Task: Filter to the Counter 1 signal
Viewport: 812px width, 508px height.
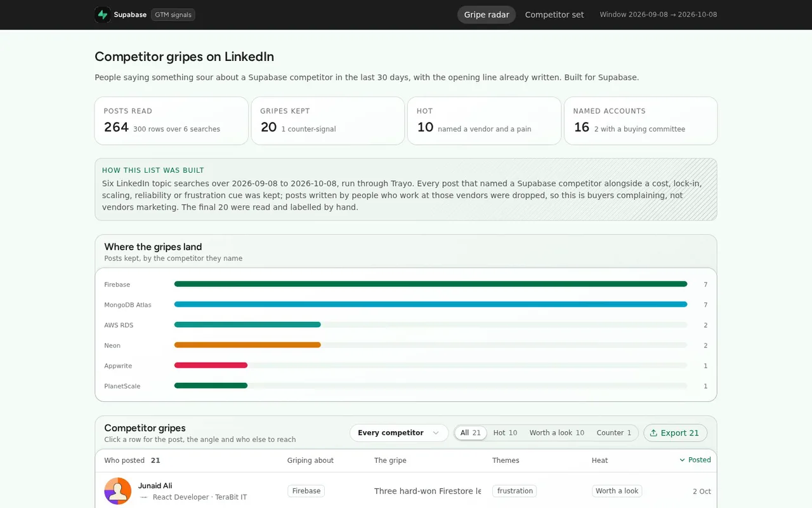Action: (x=614, y=433)
